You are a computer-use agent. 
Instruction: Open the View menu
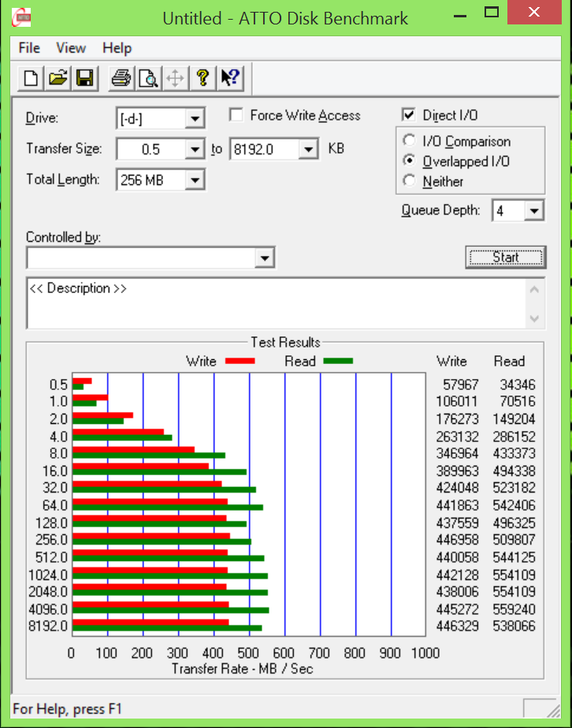click(71, 48)
